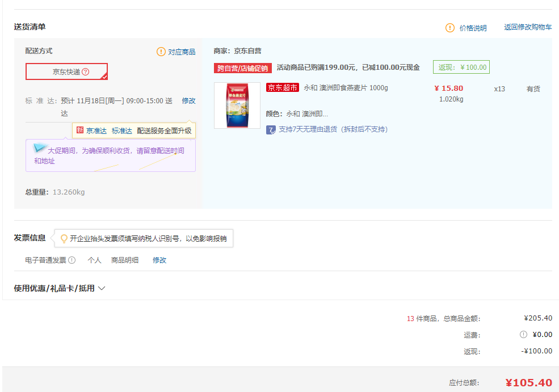Screen dimensions: 559x392
Task: Click the info icon beside 电子普通发票
Action: pos(72,260)
